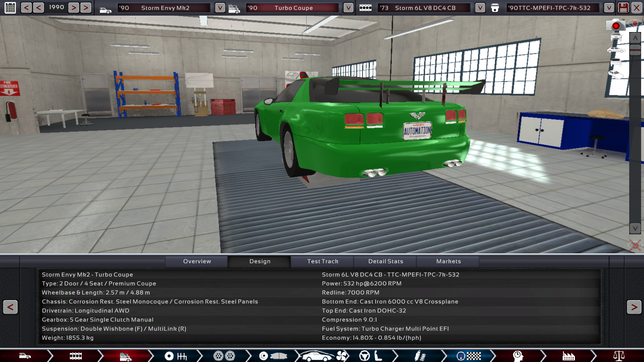
Task: Open the factory section in bottom bar
Action: coord(568,356)
